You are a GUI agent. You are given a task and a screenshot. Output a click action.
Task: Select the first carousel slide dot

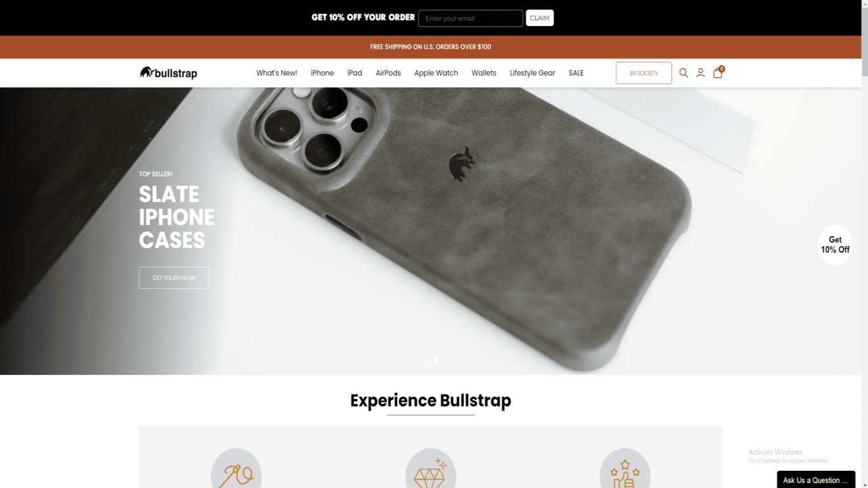(x=426, y=361)
